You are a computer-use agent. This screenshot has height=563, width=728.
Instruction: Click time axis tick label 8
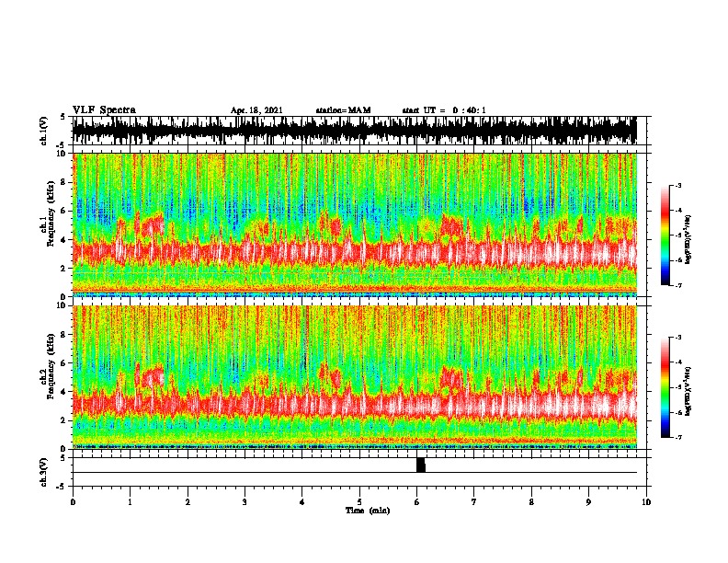531,502
